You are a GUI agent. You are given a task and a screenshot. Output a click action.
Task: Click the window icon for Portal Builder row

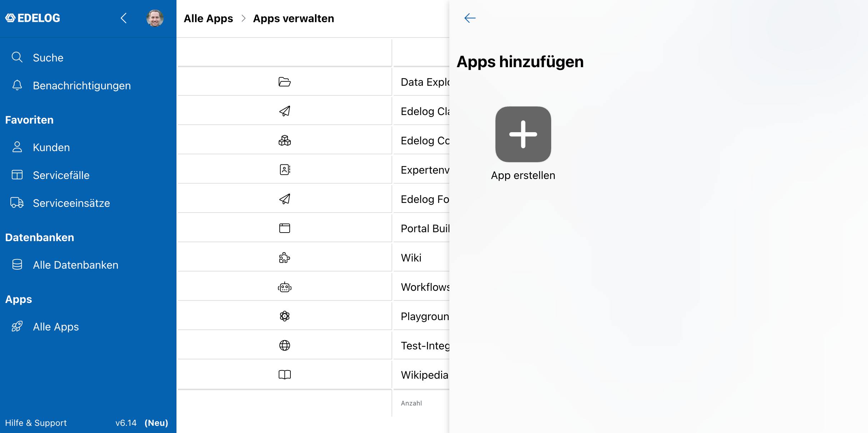285,228
